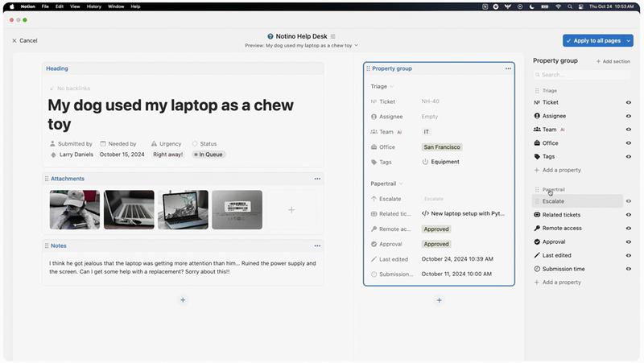
Task: Click the menu icon next to Notino Help Desk
Action: (x=332, y=36)
